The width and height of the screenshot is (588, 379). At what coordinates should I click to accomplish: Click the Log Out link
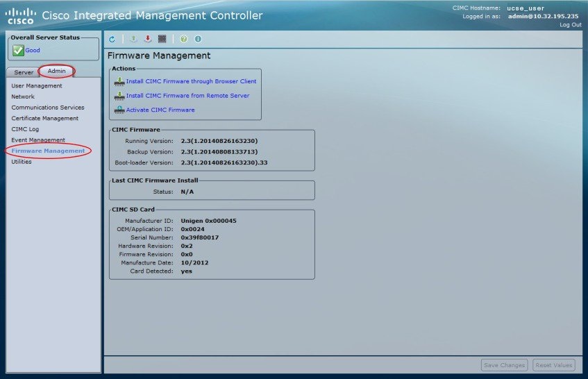[571, 25]
